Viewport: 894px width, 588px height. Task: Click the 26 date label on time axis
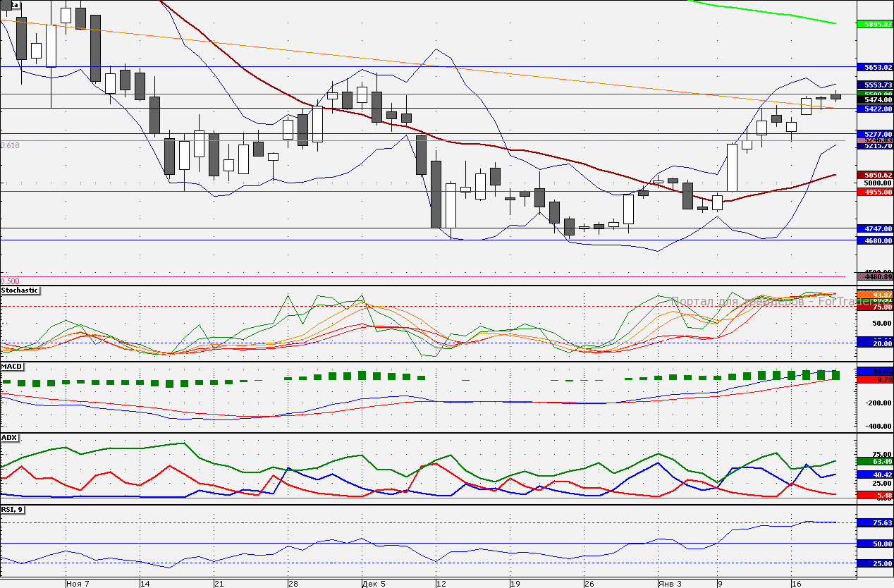tap(589, 584)
